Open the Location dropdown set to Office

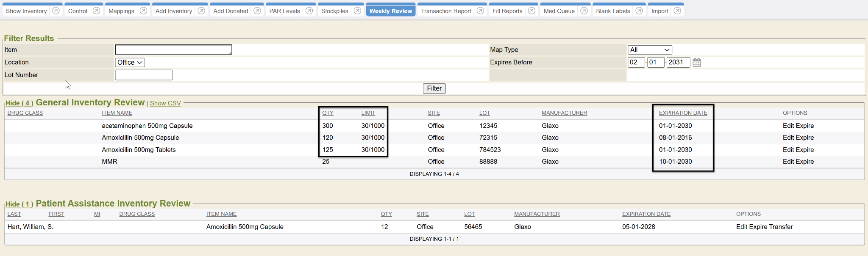tap(130, 63)
